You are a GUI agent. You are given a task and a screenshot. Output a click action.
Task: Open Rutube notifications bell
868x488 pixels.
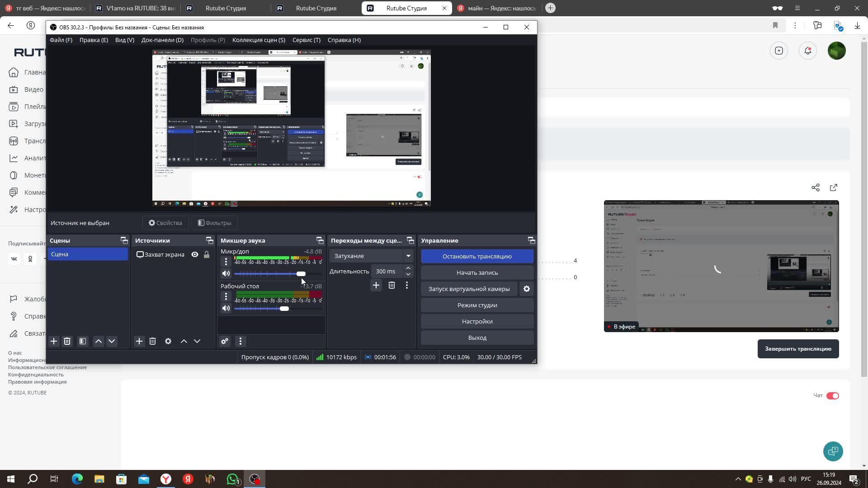click(808, 51)
